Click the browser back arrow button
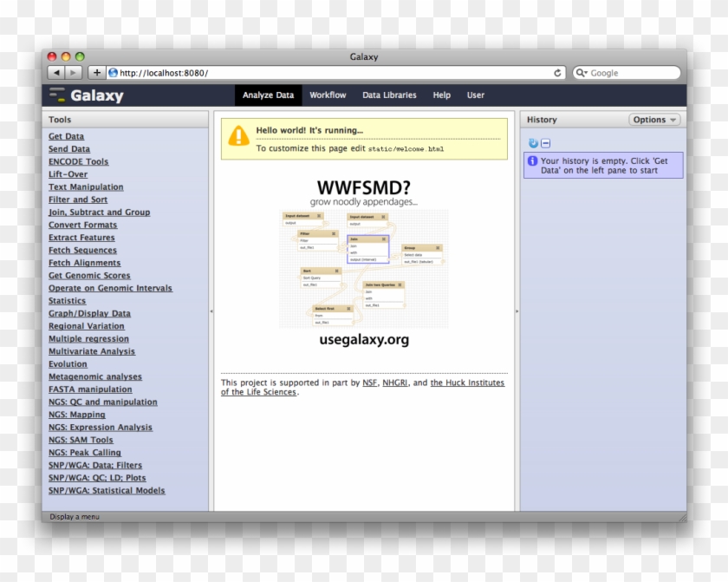This screenshot has width=728, height=582. tap(56, 73)
